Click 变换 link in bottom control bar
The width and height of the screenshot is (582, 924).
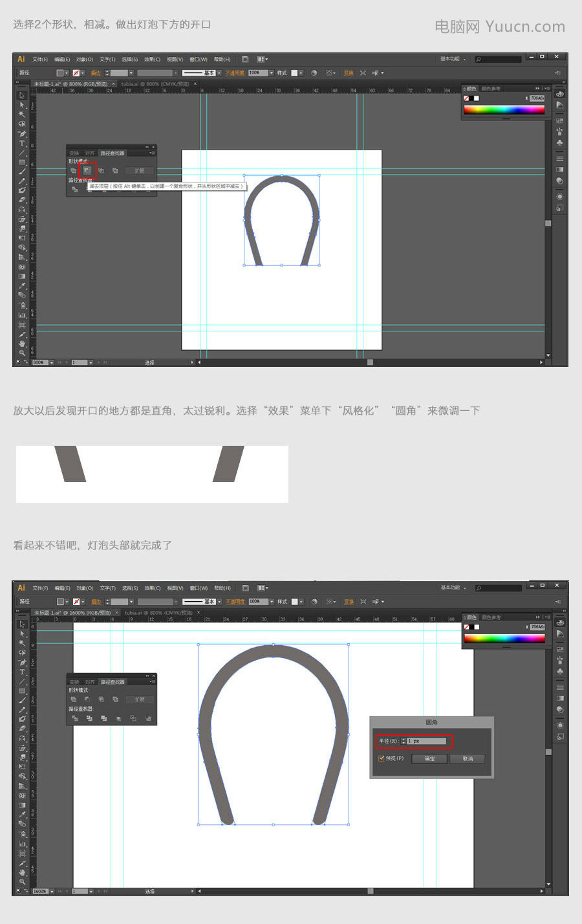tap(349, 602)
